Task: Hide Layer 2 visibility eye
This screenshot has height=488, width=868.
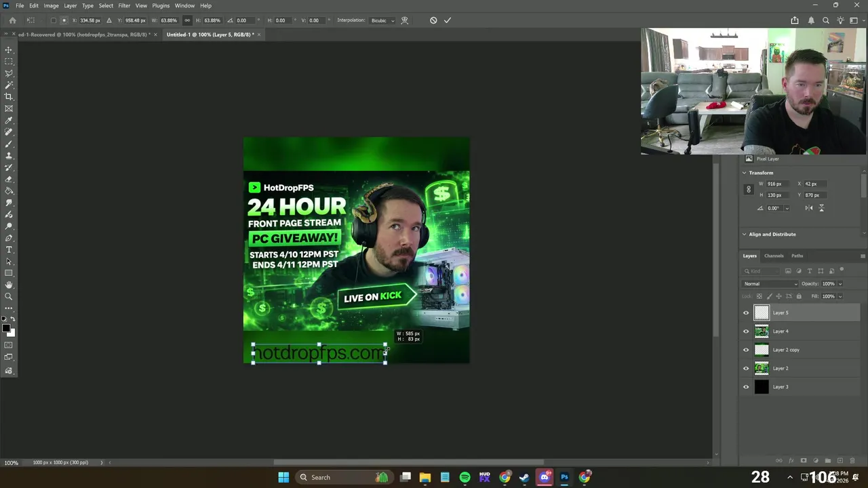Action: tap(746, 368)
